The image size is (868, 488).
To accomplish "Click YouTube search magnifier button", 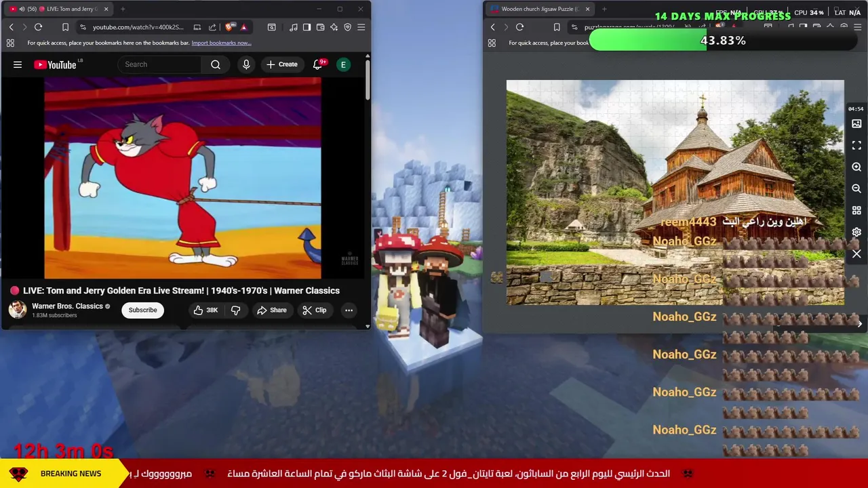I will pos(215,64).
